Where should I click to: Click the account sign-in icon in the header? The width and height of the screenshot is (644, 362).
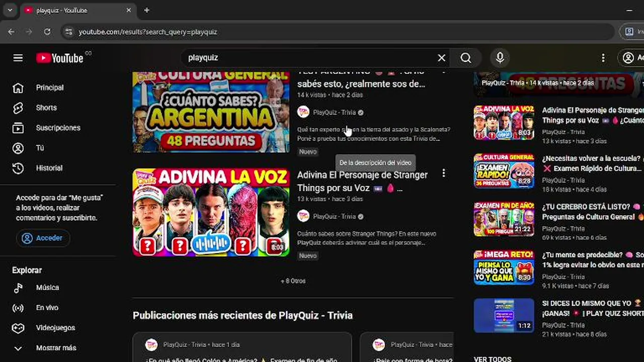coord(628,58)
